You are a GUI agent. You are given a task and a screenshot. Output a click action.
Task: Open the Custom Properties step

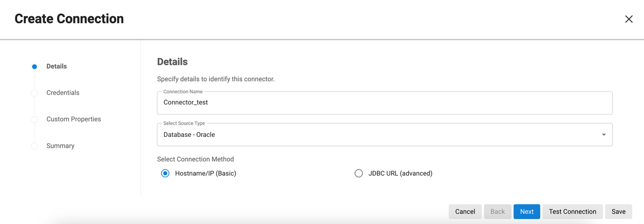click(74, 119)
